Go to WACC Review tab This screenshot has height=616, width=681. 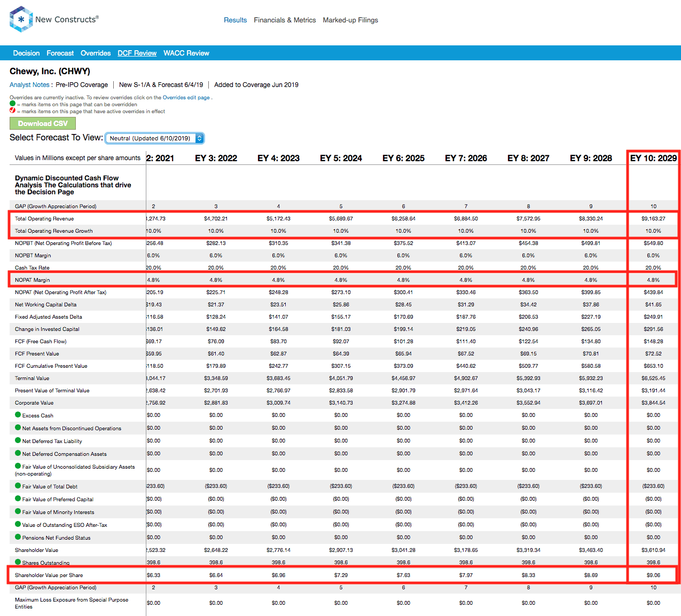[186, 53]
